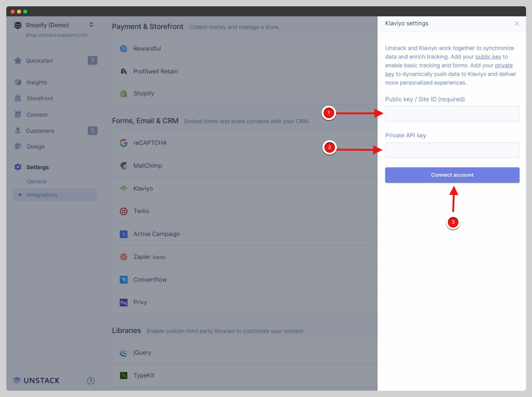Click the jQuery library icon

click(x=123, y=353)
